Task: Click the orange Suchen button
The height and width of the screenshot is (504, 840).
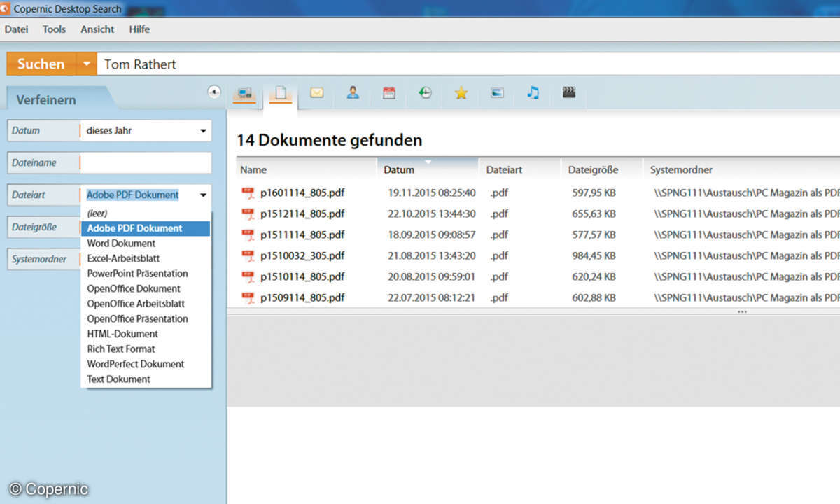Action: (x=41, y=64)
